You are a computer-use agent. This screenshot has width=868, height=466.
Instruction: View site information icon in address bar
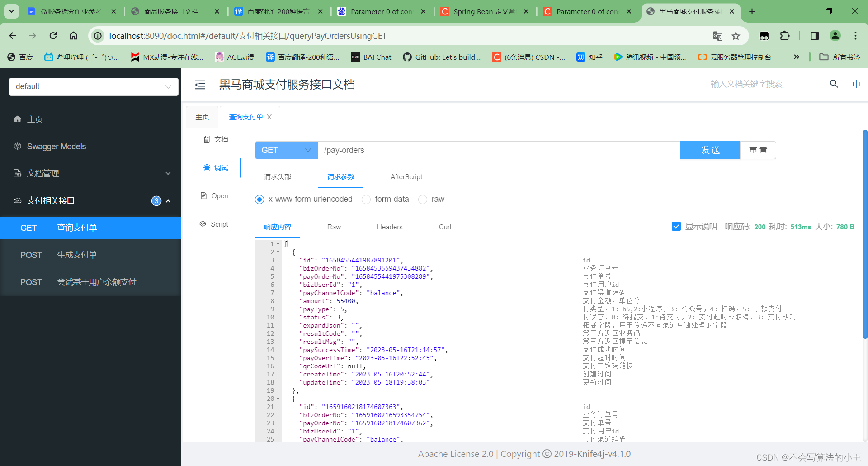98,36
